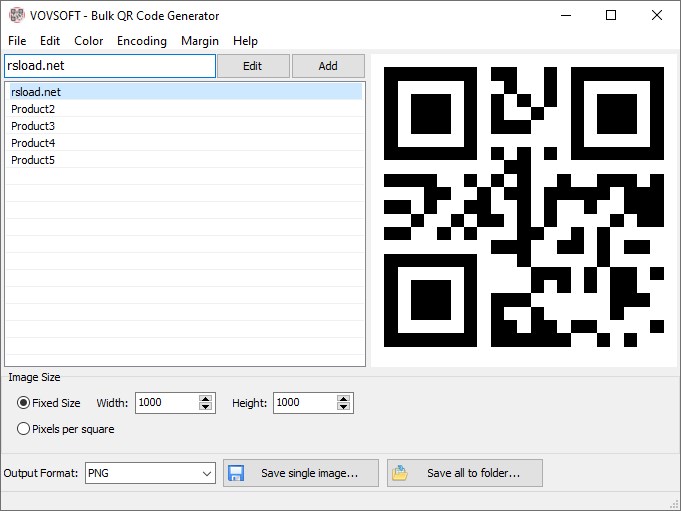Screen dimensions: 681x511
Task: Increase Width with the up arrow
Action: (x=205, y=398)
